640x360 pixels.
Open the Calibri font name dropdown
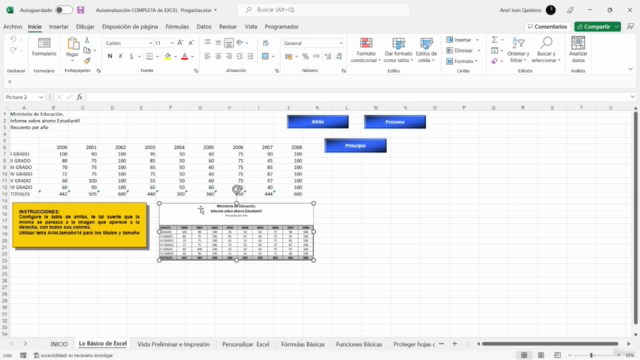pyautogui.click(x=151, y=43)
